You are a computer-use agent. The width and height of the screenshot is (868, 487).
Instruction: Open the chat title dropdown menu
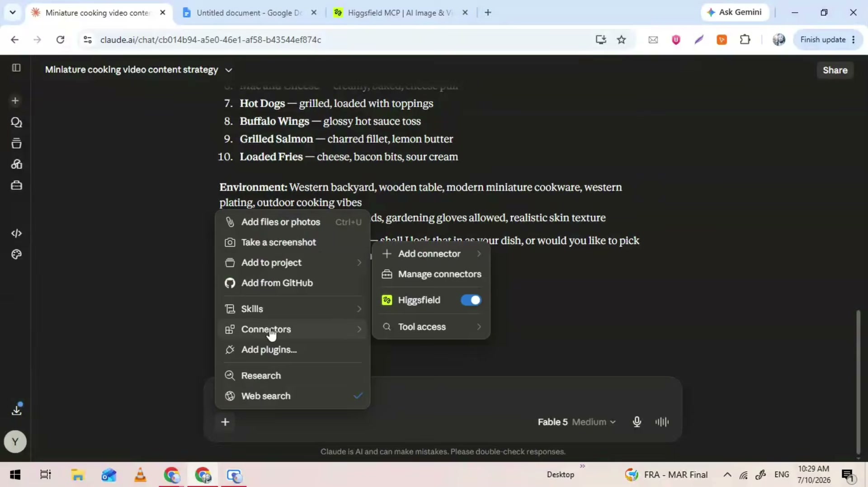229,70
